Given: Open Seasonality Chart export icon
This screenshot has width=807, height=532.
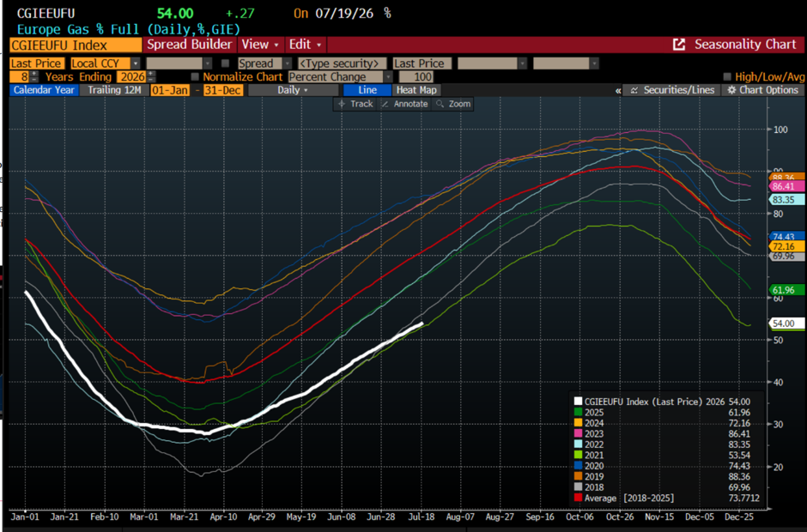Looking at the screenshot, I should [x=679, y=45].
